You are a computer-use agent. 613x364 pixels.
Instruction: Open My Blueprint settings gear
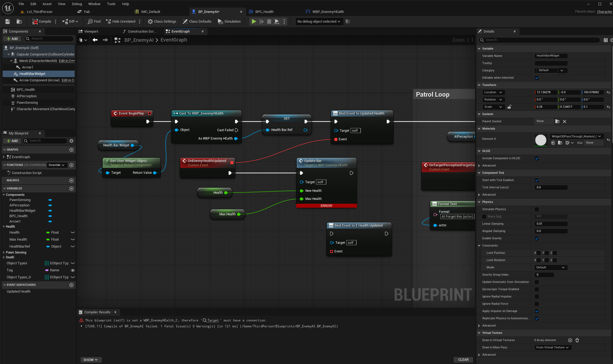point(71,141)
